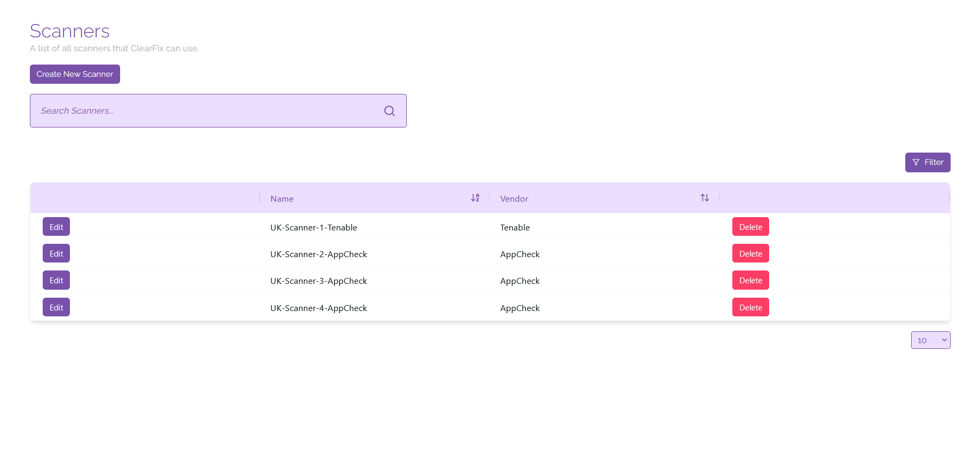Click the Vendor column header
The height and width of the screenshot is (454, 980).
pos(514,198)
